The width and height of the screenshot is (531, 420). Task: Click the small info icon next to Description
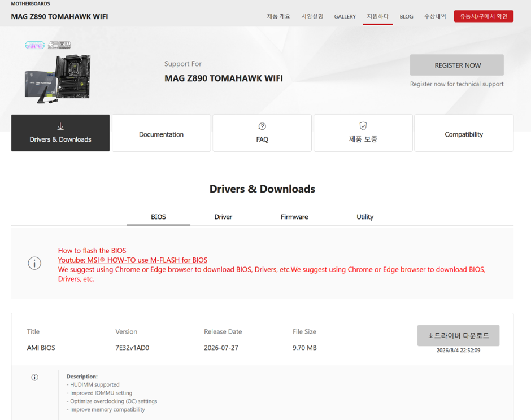coord(35,377)
